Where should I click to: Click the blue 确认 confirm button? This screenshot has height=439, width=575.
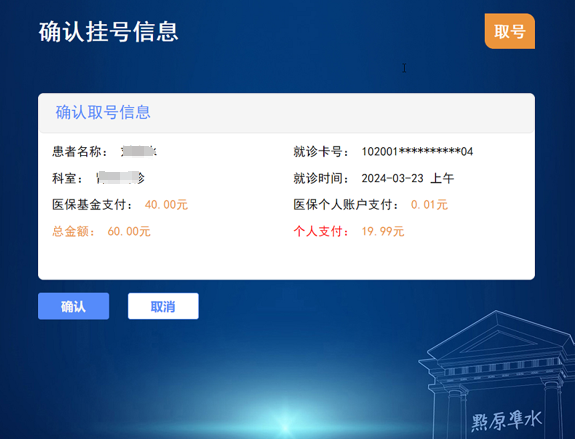coord(73,306)
